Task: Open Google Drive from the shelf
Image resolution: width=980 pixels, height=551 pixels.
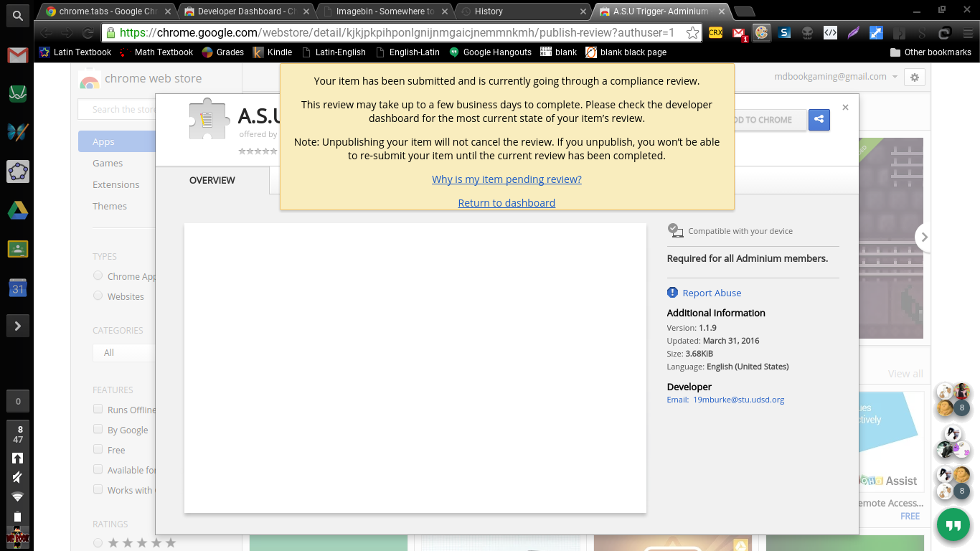Action: (17, 210)
